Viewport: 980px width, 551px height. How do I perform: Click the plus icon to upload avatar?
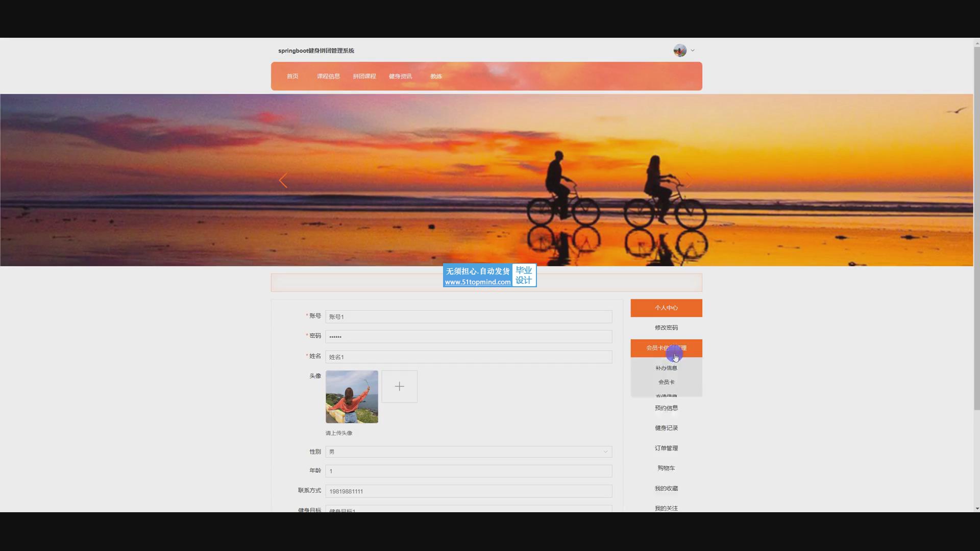click(399, 387)
